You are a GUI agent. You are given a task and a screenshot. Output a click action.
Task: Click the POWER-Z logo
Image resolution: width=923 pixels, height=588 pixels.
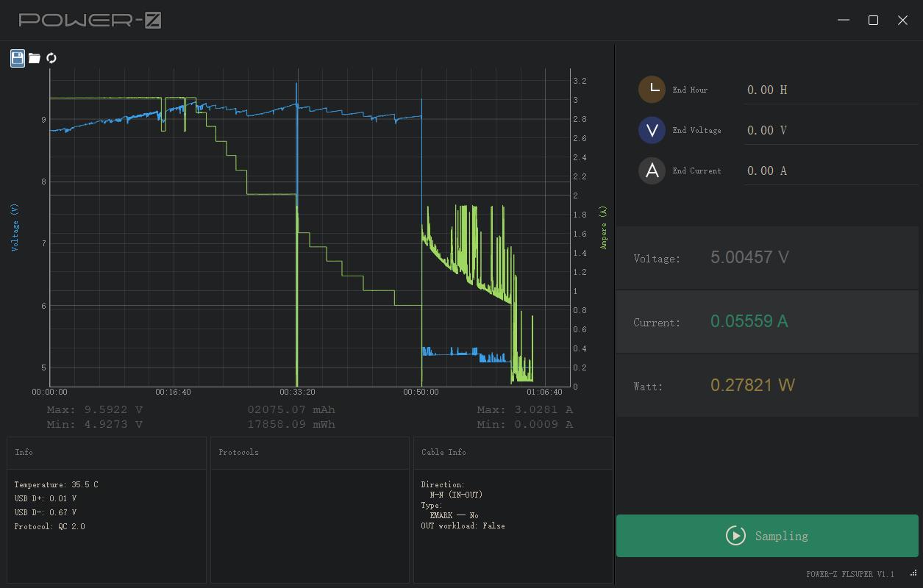90,21
